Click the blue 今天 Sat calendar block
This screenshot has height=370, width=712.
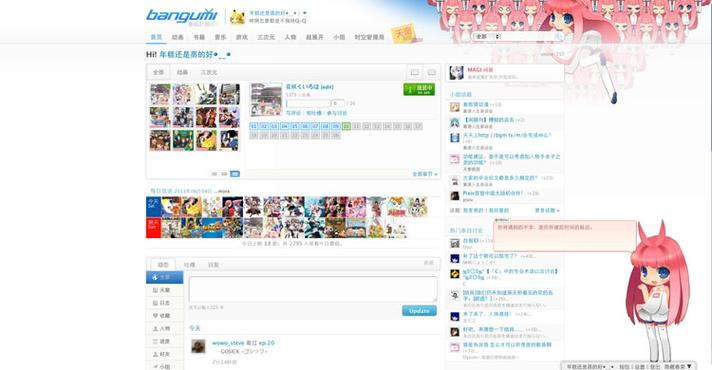coord(153,207)
